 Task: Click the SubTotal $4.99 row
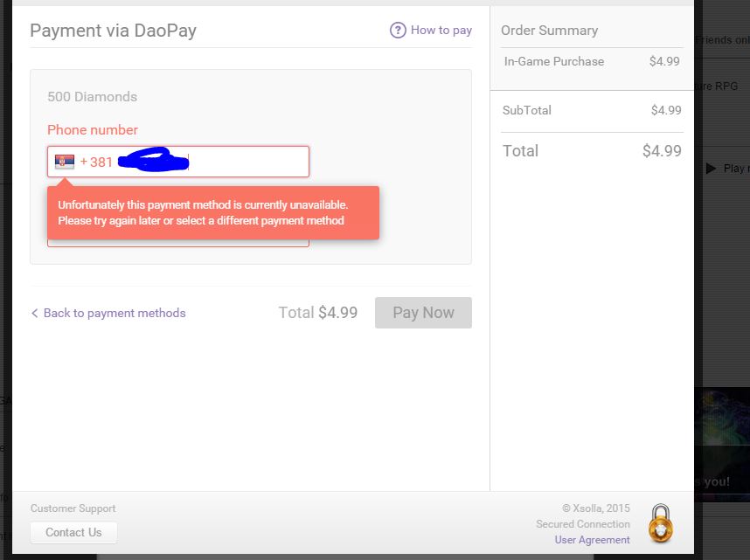pos(591,110)
